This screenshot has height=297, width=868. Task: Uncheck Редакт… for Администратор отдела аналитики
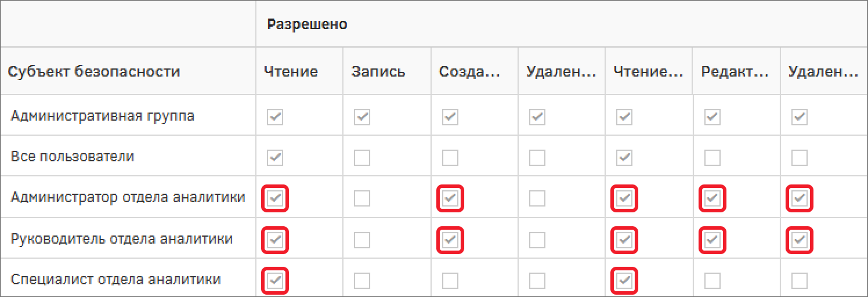[x=713, y=199]
